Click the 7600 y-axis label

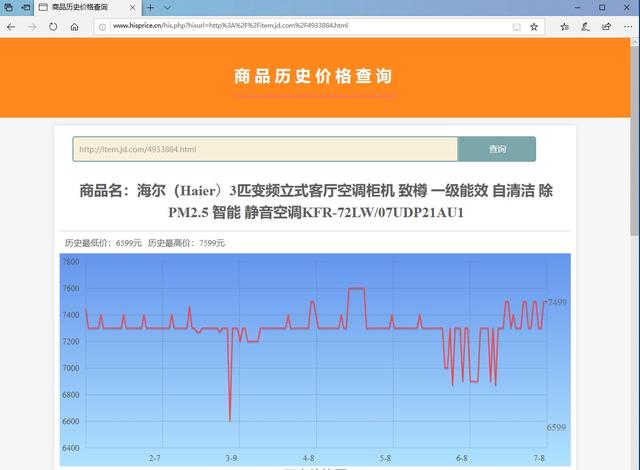71,288
